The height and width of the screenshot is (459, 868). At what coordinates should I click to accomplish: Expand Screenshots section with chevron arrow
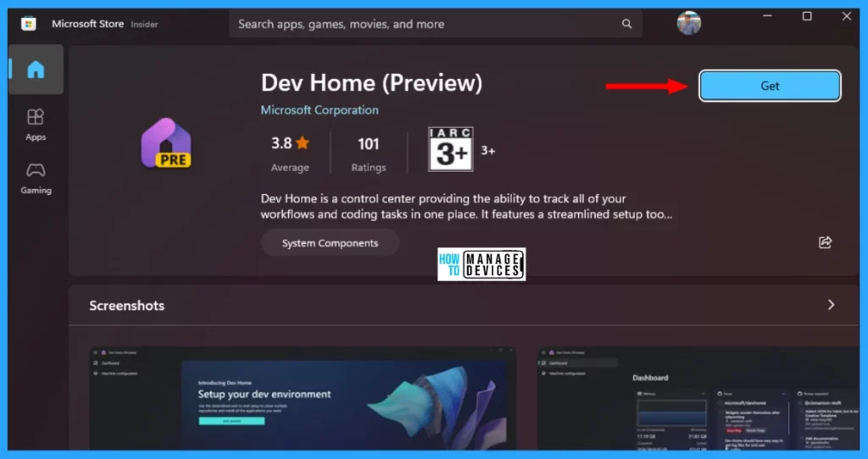coord(831,305)
